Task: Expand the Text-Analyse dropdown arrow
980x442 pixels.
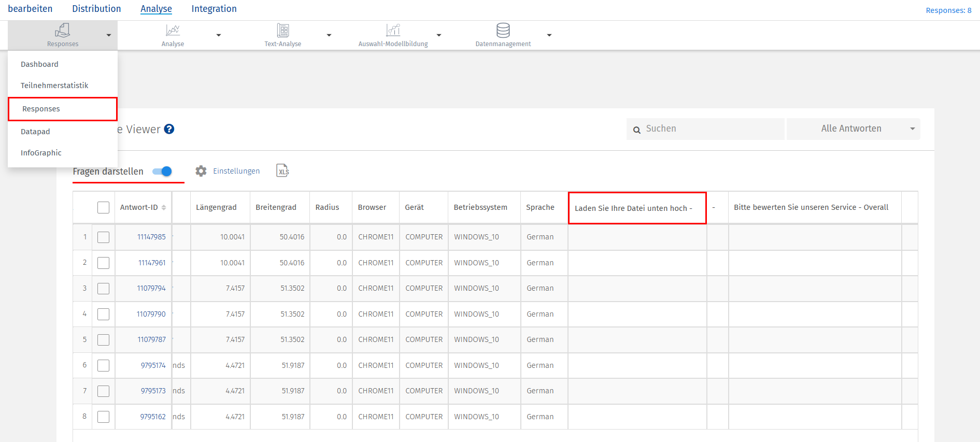Action: pyautogui.click(x=329, y=35)
